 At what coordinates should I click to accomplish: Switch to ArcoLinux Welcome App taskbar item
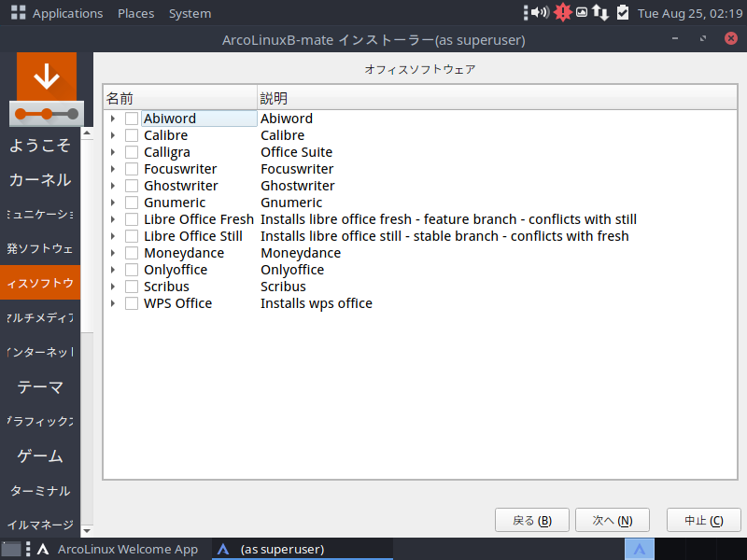pyautogui.click(x=119, y=549)
